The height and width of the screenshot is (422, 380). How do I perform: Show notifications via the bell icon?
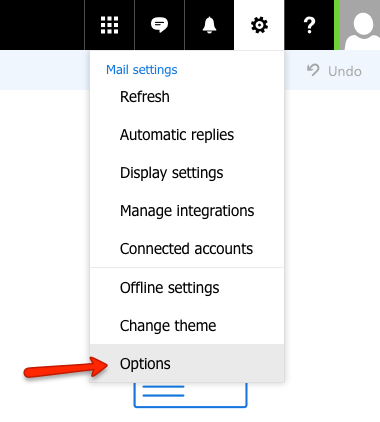tap(209, 25)
